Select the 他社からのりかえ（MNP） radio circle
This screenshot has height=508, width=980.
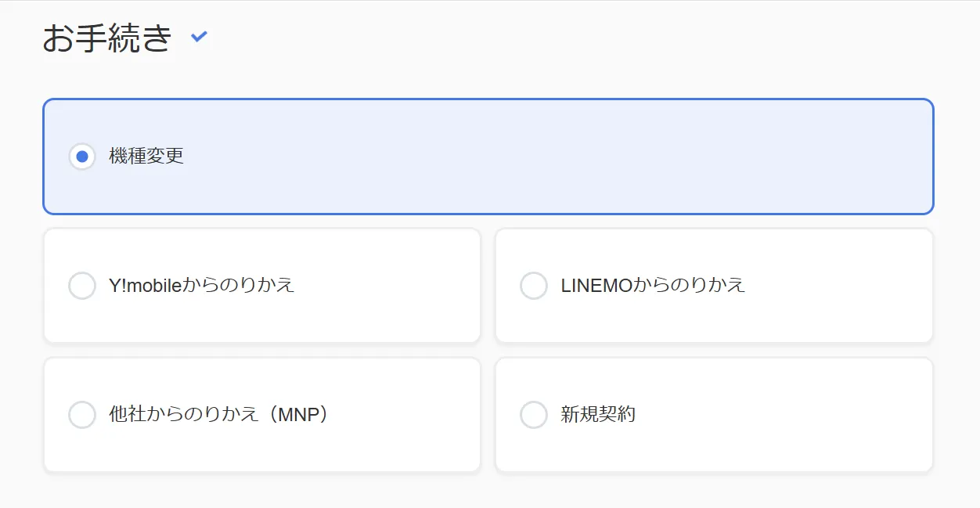tap(82, 415)
